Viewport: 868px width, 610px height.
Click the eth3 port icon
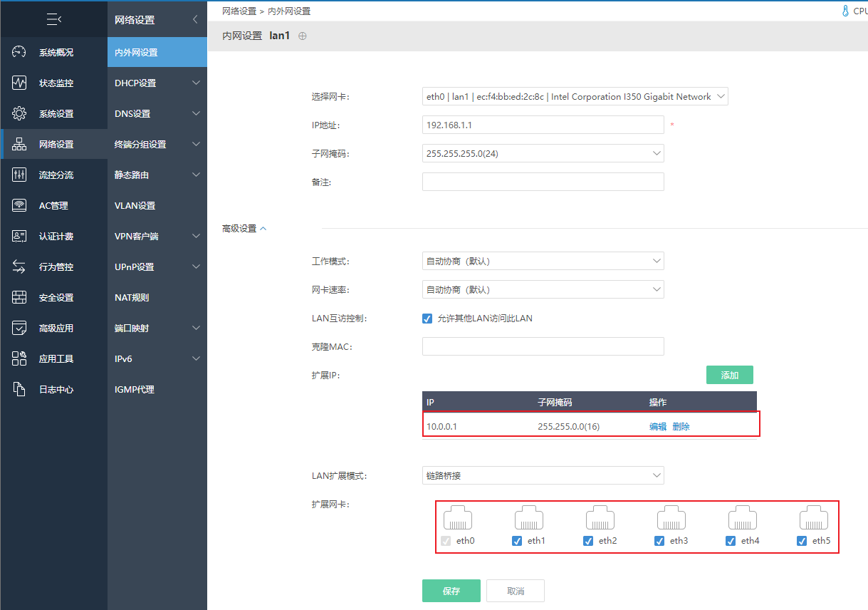click(671, 517)
